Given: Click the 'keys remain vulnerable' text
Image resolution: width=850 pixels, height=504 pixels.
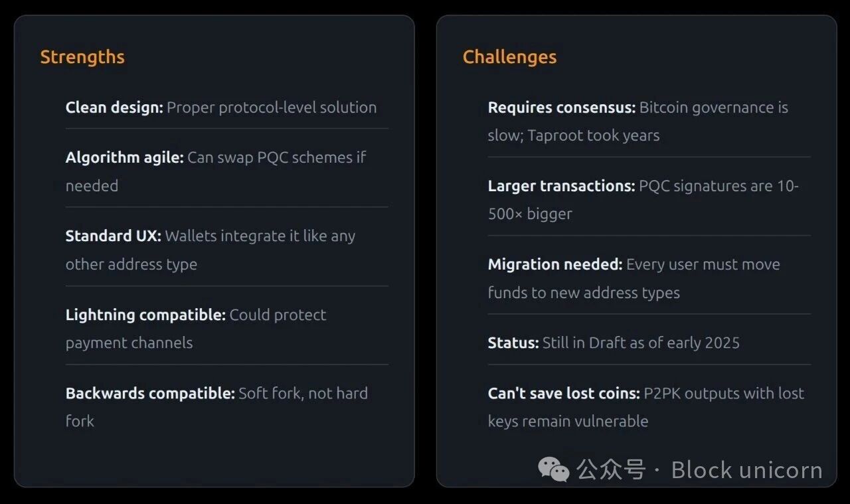Looking at the screenshot, I should pos(568,421).
